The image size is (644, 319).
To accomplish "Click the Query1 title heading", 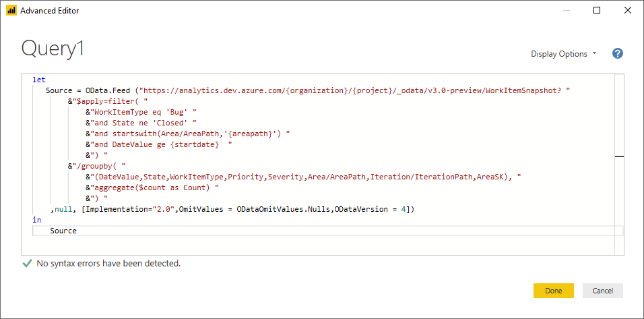I will [53, 49].
